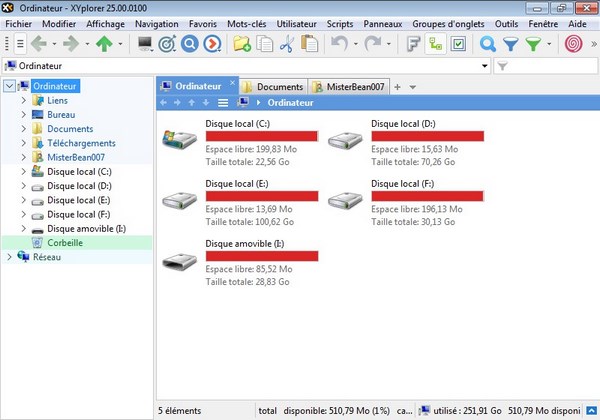Expand the Téléchargements tree node
This screenshot has width=600, height=420.
[x=24, y=143]
